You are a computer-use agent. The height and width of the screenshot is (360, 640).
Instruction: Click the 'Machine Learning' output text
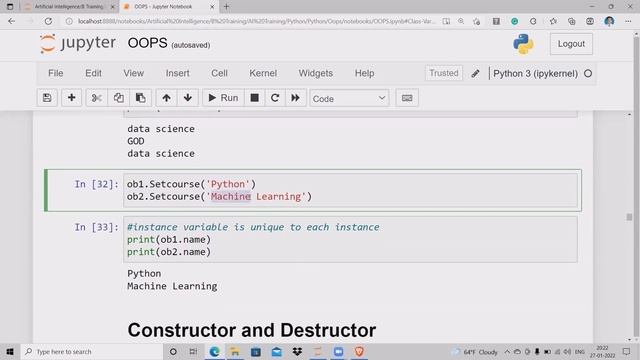click(172, 286)
